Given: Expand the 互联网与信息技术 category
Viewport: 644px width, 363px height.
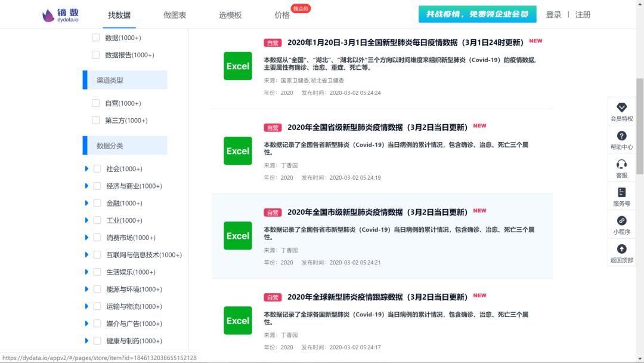Looking at the screenshot, I should coord(86,254).
